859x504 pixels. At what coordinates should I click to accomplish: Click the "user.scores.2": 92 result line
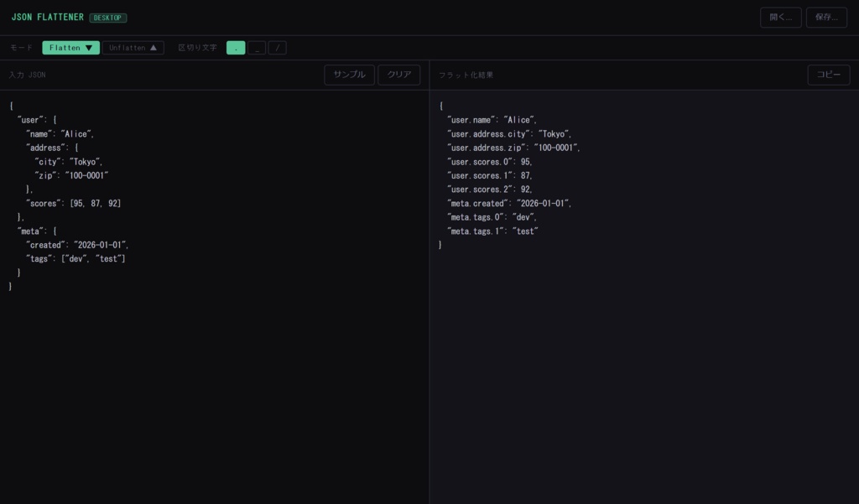click(x=490, y=190)
